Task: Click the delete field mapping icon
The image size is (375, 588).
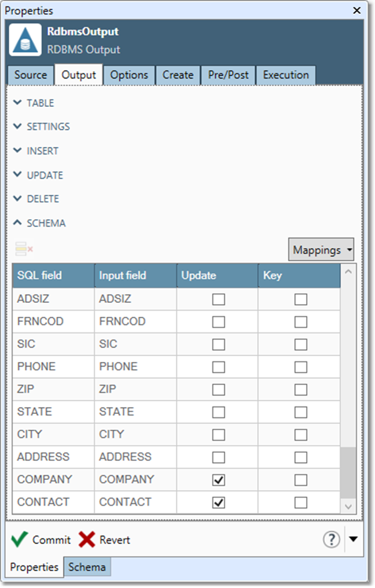Action: pos(23,249)
